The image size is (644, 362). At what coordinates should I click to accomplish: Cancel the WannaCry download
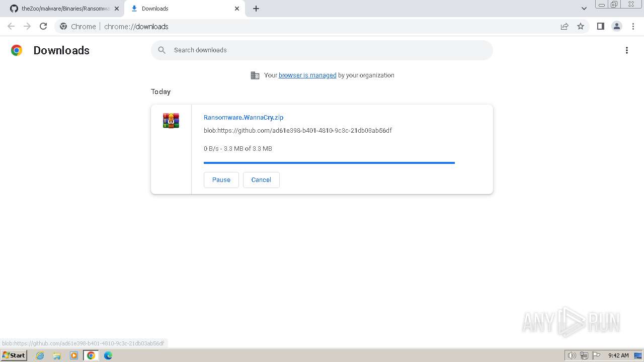(x=261, y=180)
